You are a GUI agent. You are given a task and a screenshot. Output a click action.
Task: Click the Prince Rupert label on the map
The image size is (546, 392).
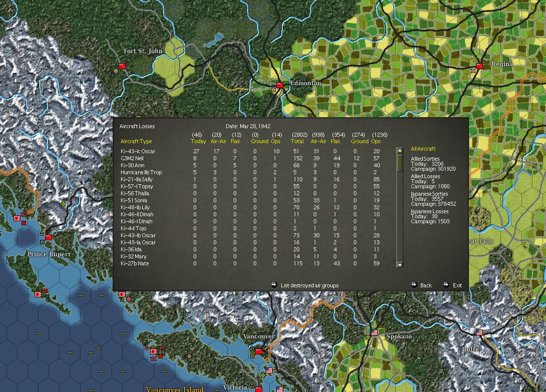[x=49, y=254]
